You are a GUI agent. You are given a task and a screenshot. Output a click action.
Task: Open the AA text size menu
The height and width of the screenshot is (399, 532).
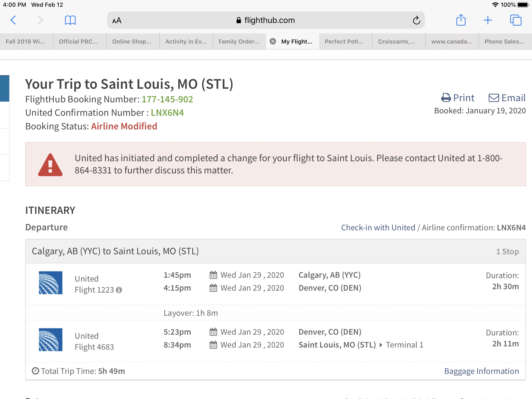click(x=117, y=20)
